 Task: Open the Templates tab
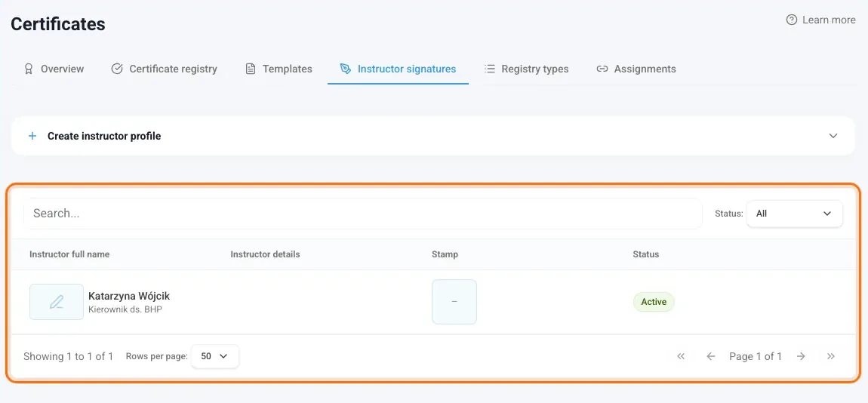click(279, 69)
